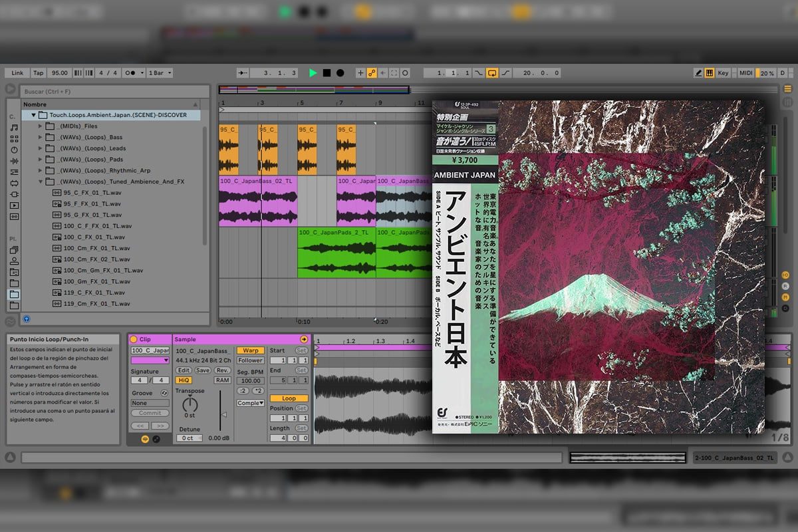Expand the _(MIDIs)_Files folder
Image resolution: width=798 pixels, height=532 pixels.
tap(41, 126)
